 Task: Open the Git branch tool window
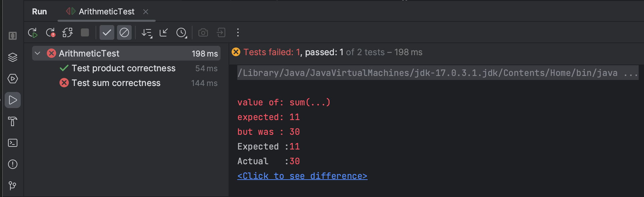pyautogui.click(x=12, y=186)
